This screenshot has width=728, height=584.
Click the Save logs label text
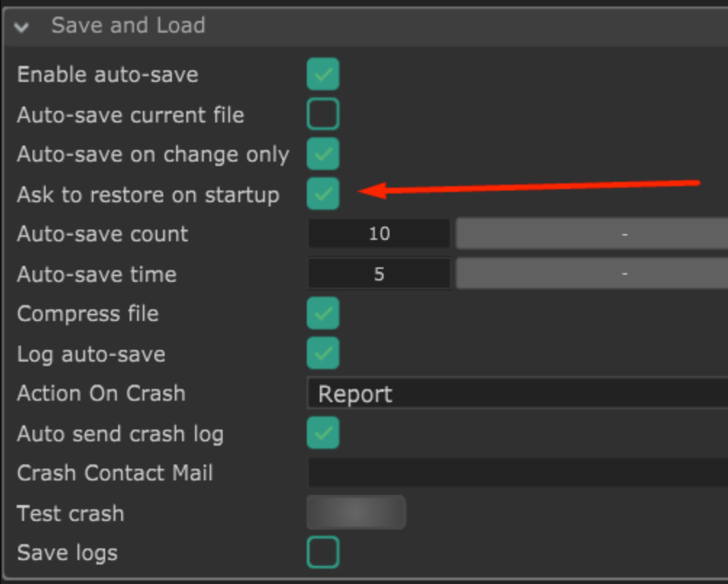tap(67, 553)
